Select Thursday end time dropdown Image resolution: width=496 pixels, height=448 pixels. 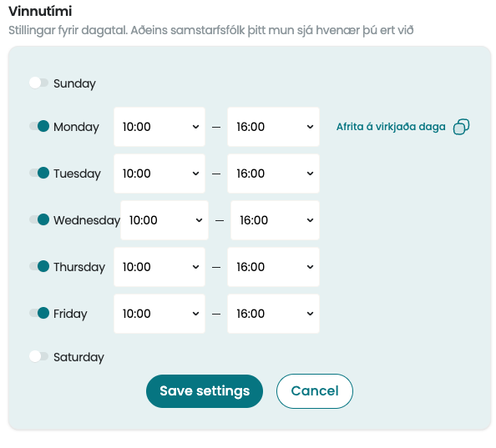[273, 267]
